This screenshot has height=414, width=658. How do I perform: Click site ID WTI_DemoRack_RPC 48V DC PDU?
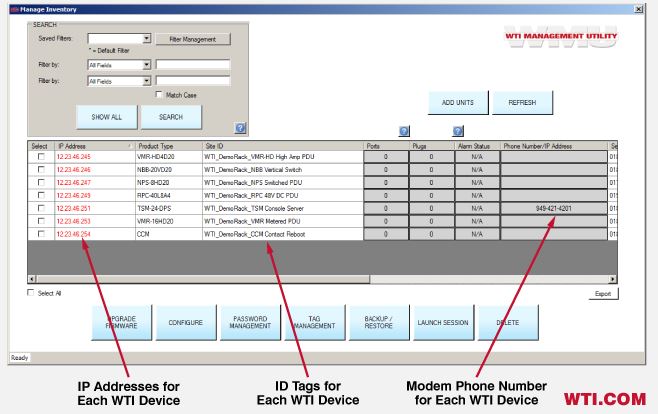click(x=251, y=195)
